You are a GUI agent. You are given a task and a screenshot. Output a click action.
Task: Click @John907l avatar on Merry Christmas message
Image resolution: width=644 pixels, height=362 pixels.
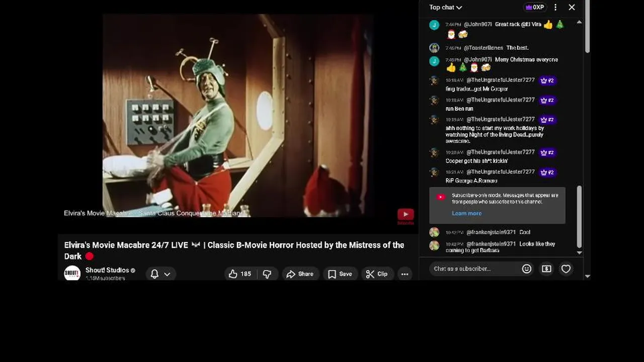point(434,61)
